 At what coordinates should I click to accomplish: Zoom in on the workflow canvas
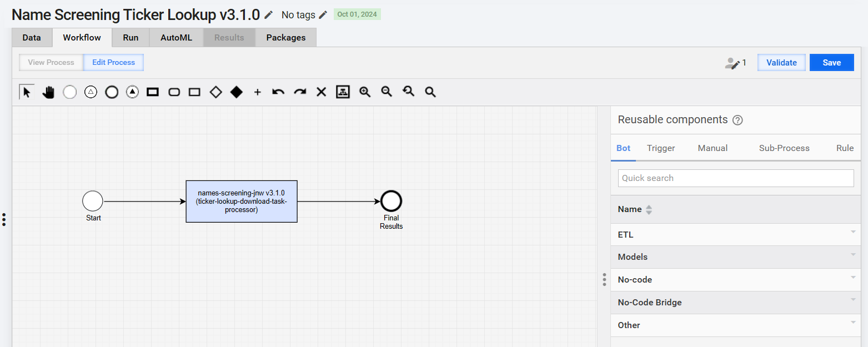[x=365, y=92]
